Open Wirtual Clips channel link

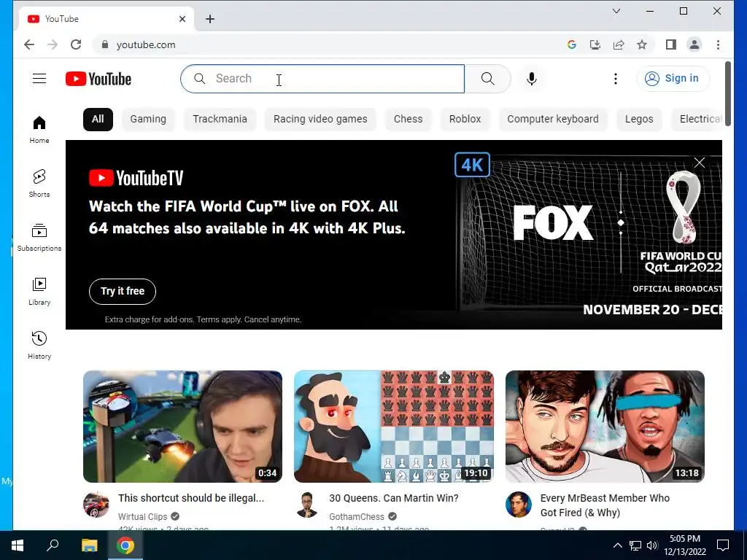coord(142,517)
